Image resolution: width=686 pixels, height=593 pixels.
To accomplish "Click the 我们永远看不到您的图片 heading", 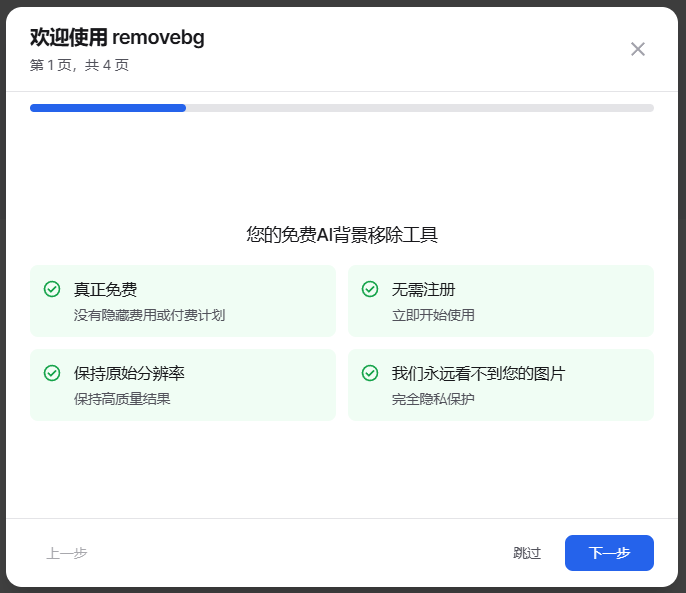I will pos(478,374).
